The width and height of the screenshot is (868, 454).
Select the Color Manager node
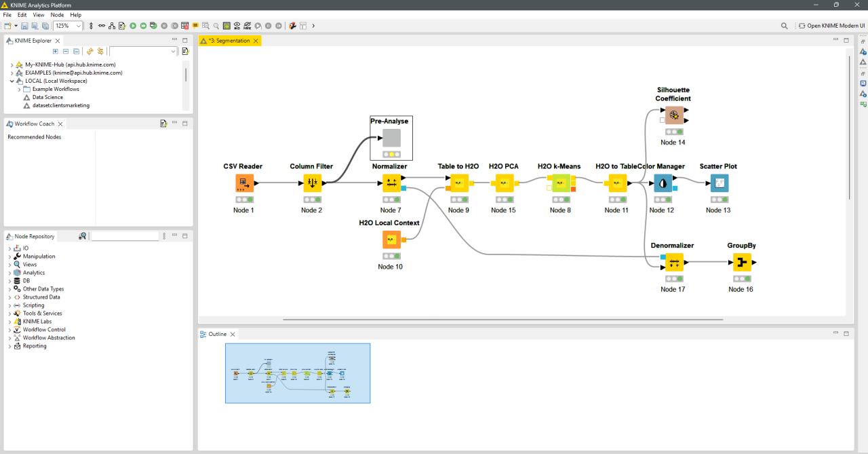663,183
